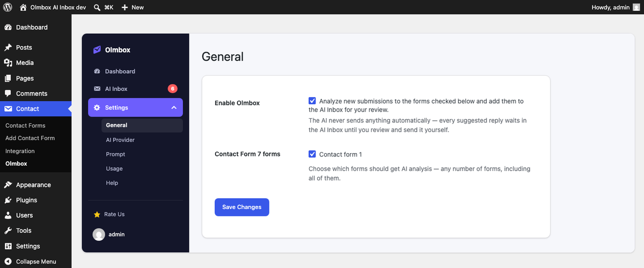Click the Save Changes button
Screen dimensions: 644x268
[x=242, y=207]
